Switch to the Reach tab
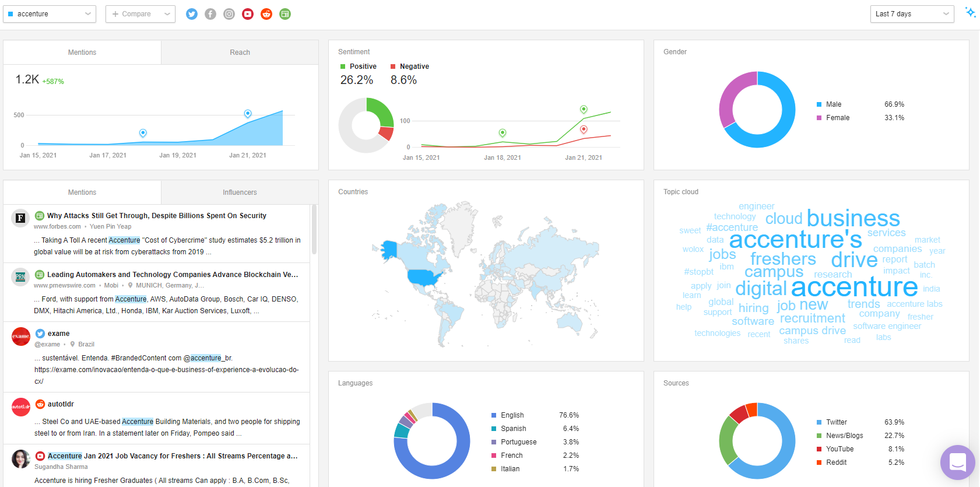Image resolution: width=980 pixels, height=487 pixels. click(240, 52)
